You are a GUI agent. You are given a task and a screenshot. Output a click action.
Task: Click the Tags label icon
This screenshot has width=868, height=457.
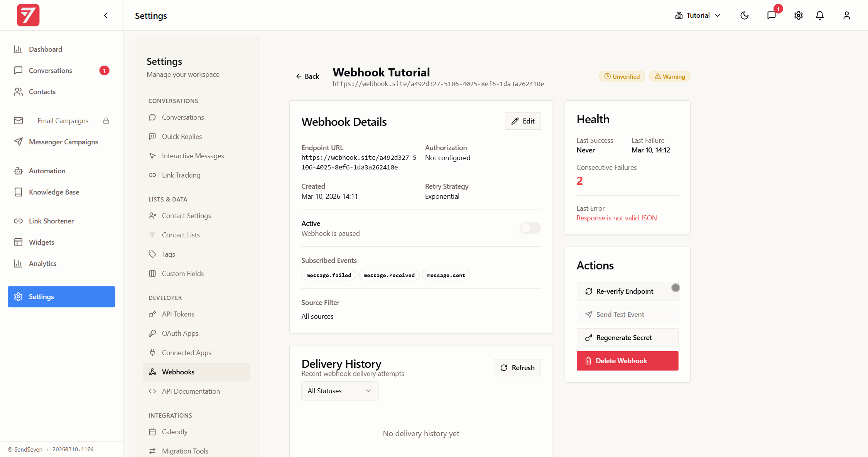pos(152,254)
